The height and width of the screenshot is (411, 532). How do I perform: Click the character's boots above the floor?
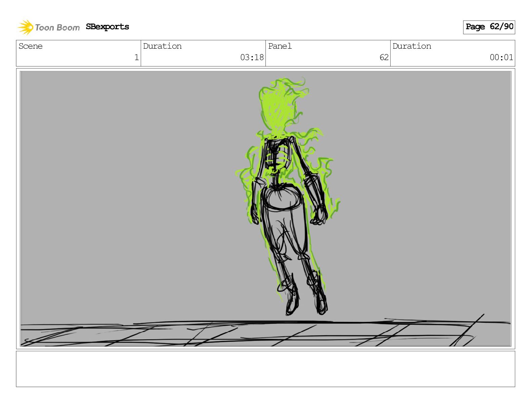[x=306, y=299]
